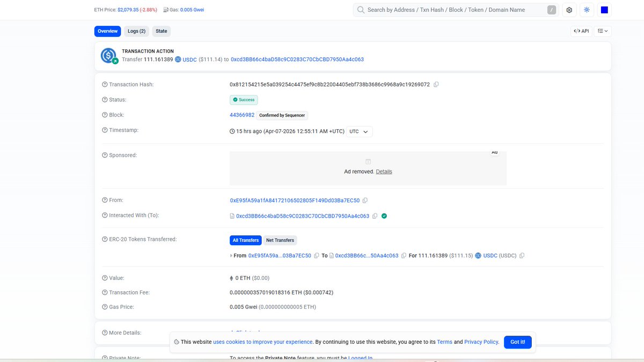Image resolution: width=644 pixels, height=362 pixels.
Task: Click the From help icon
Action: pos(105,200)
